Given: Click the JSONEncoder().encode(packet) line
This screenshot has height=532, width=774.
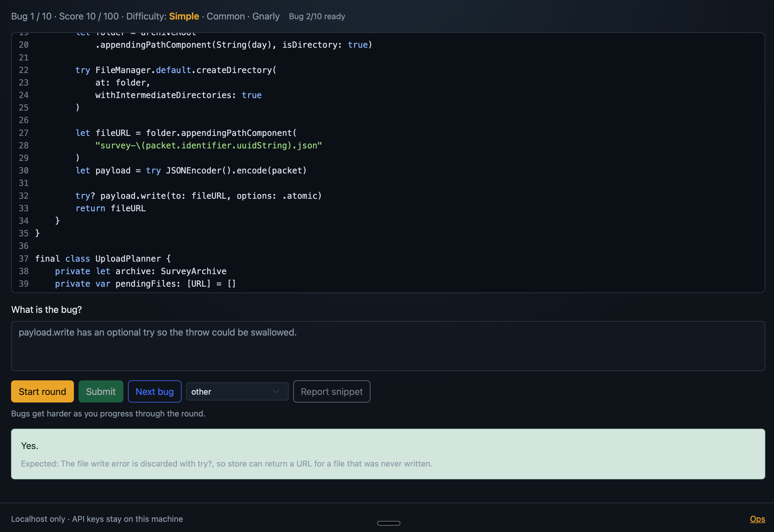Looking at the screenshot, I should [191, 171].
